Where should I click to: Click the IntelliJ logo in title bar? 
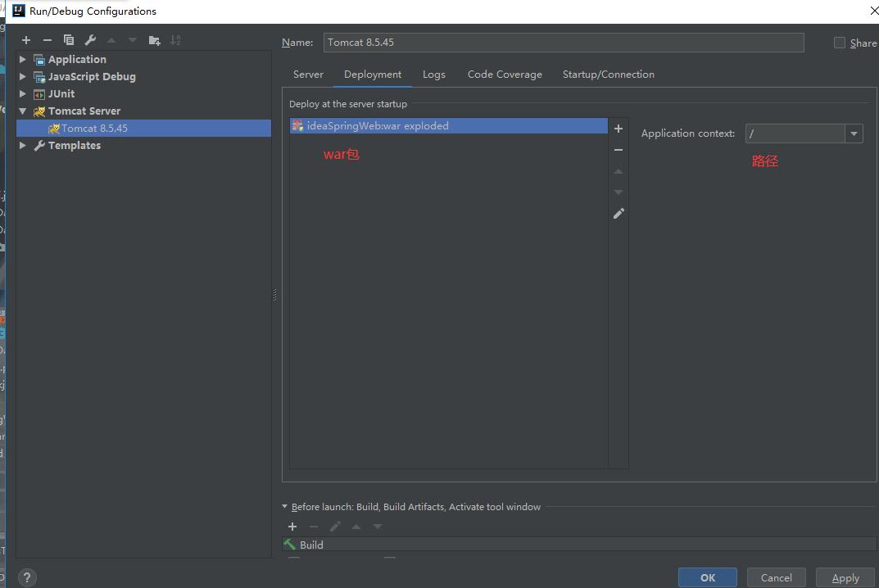[x=19, y=11]
